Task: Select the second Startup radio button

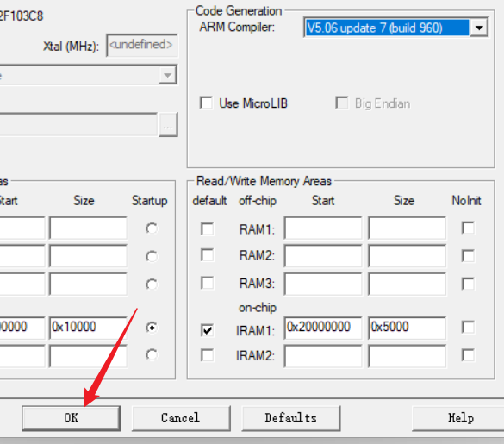Action: (152, 256)
